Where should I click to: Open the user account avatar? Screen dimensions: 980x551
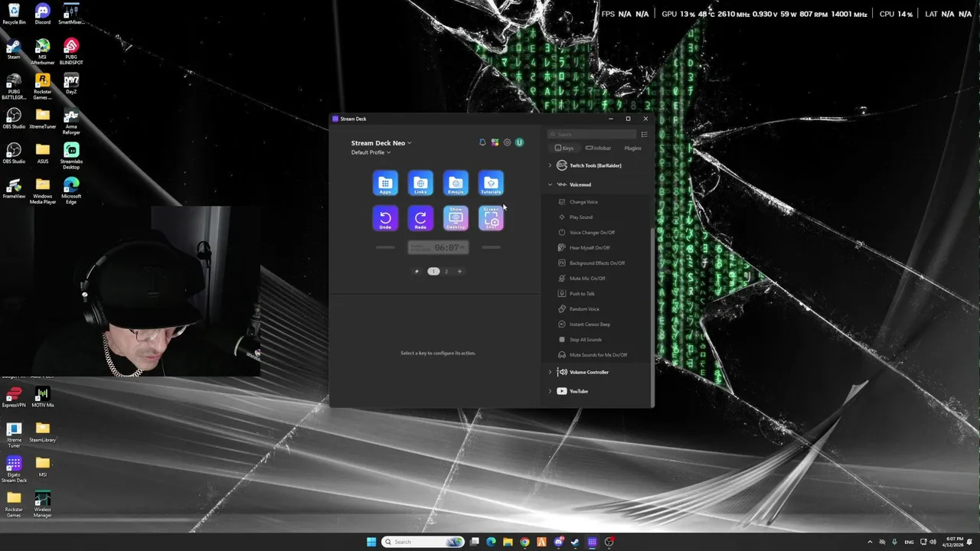coord(519,142)
